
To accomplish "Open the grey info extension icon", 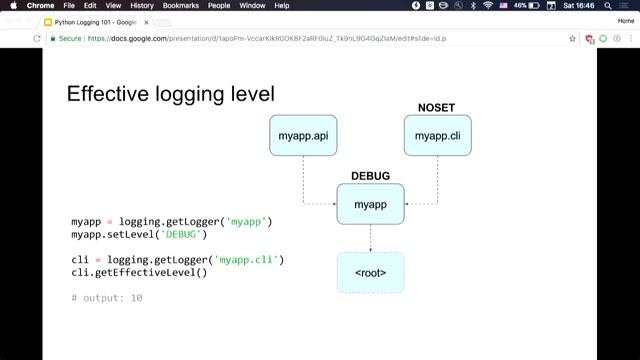I will click(x=617, y=38).
